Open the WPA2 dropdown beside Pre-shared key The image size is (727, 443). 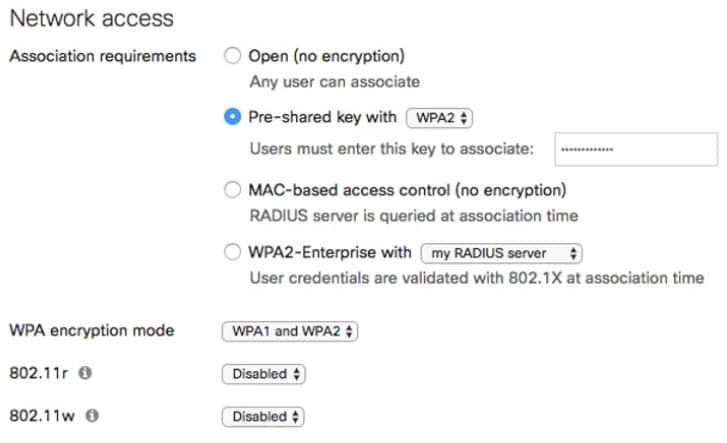[439, 118]
